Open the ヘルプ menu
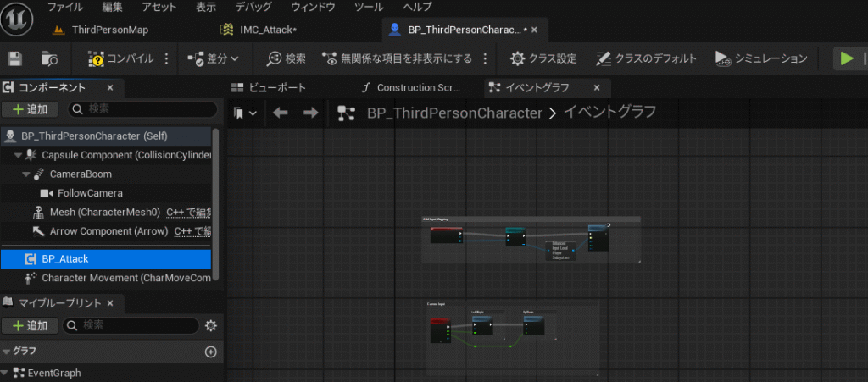Viewport: 868px width, 382px height. tap(417, 7)
